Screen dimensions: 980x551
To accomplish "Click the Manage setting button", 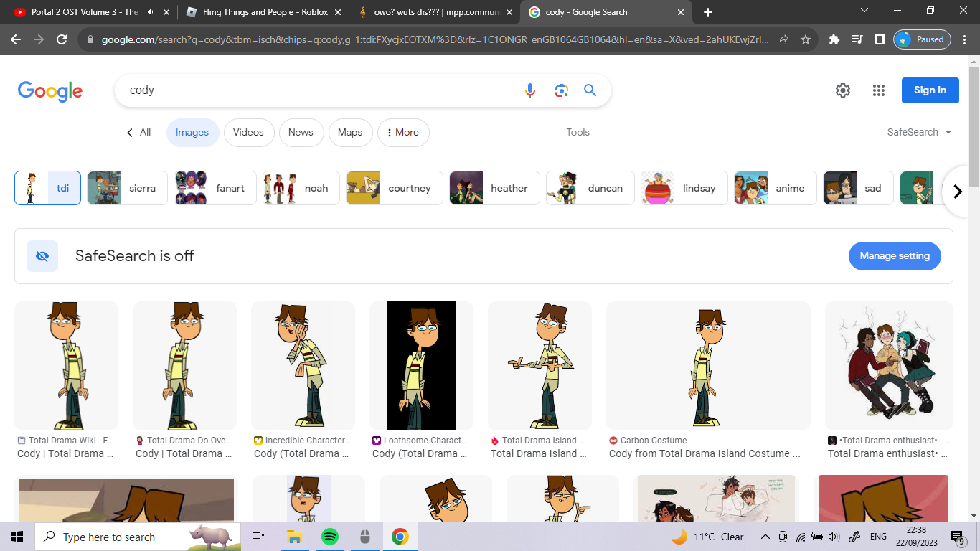I will pyautogui.click(x=895, y=256).
